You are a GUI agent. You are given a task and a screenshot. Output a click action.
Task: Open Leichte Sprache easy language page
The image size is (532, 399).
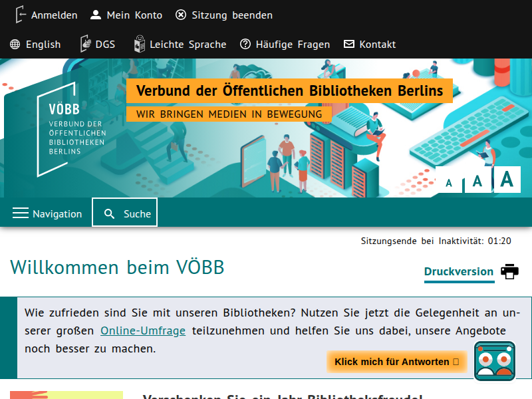[180, 45]
